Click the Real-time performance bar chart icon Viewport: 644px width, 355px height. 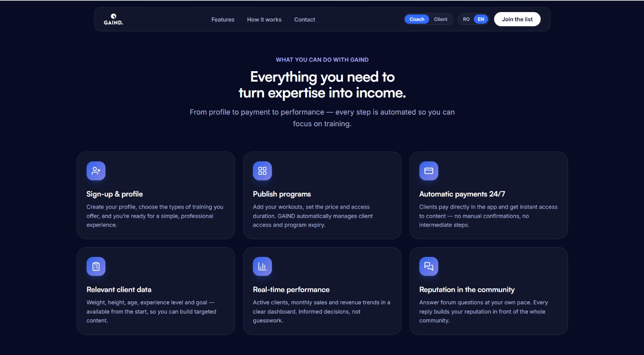click(x=262, y=267)
